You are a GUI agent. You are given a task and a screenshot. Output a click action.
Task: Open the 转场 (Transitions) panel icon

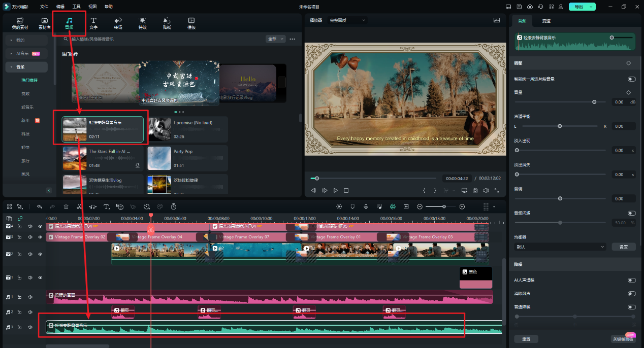click(118, 23)
